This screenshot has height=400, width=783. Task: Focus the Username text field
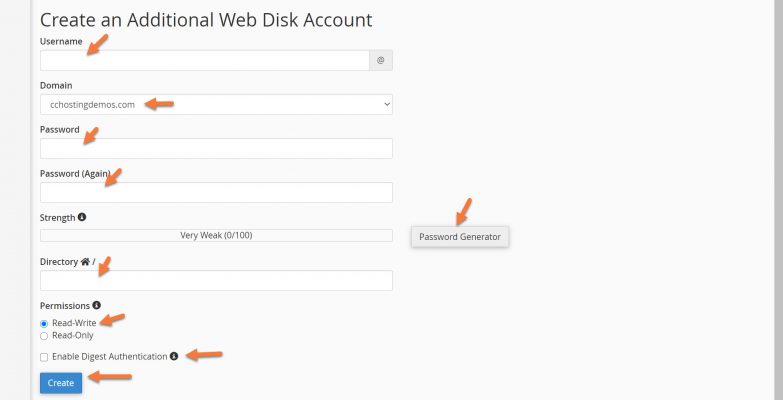coord(204,61)
